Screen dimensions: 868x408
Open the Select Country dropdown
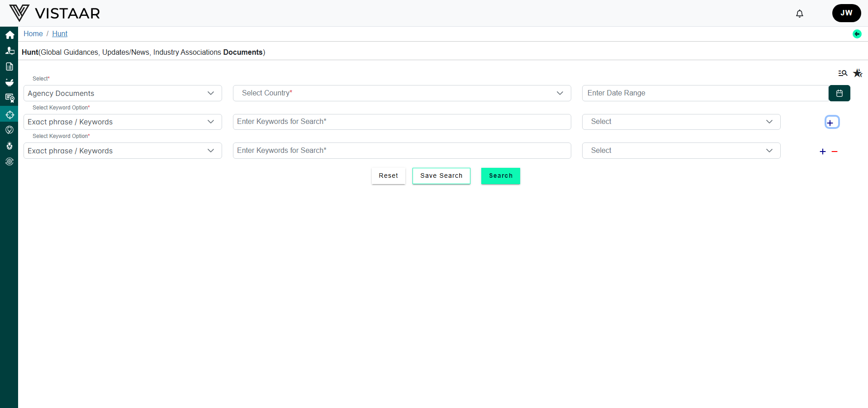pos(402,93)
